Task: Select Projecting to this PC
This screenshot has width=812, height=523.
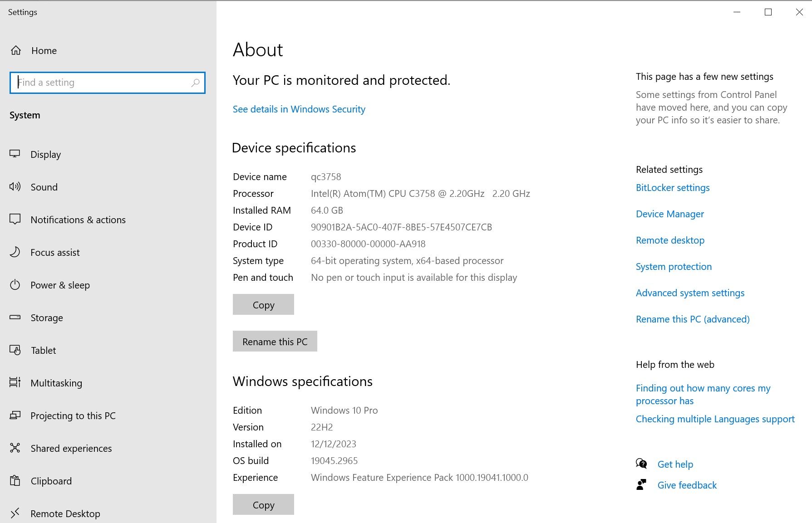Action: pos(73,416)
